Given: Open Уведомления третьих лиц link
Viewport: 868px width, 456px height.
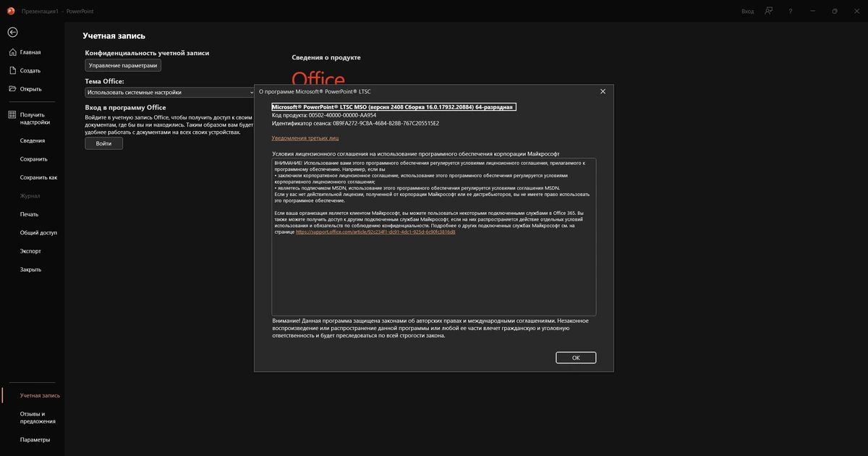Looking at the screenshot, I should point(305,138).
